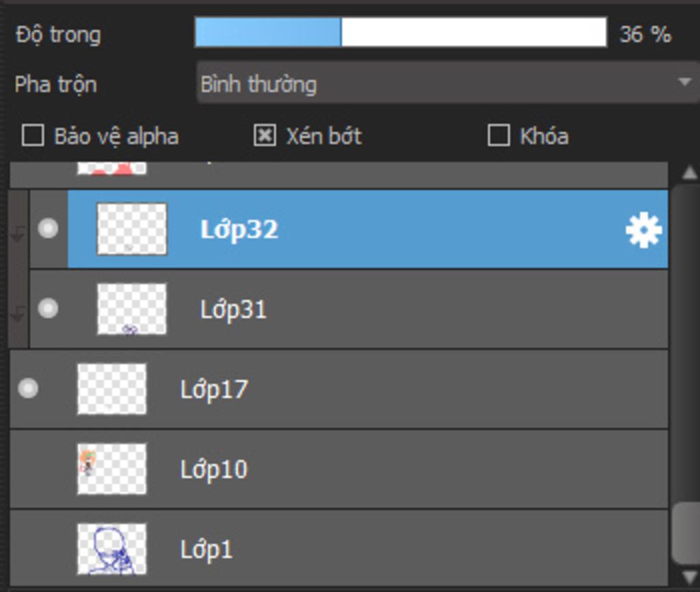Hide the Lớp32 layer visibility dot

point(48,228)
